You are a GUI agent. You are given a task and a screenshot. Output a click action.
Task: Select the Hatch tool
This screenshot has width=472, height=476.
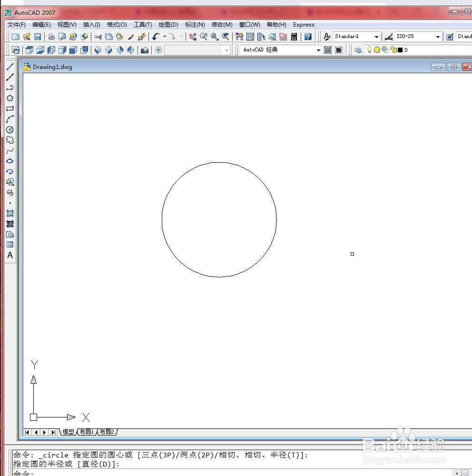(x=10, y=213)
